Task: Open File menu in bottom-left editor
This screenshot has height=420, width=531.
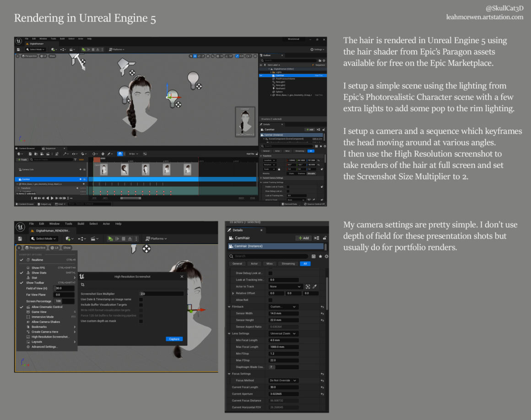Action: [x=32, y=224]
